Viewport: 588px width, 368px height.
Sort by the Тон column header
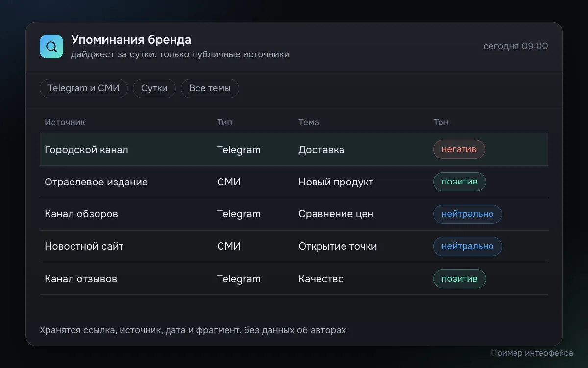click(x=441, y=122)
